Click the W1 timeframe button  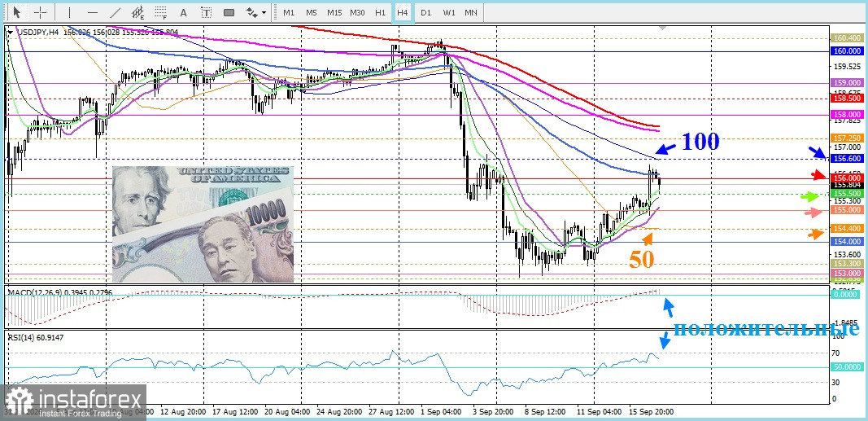pyautogui.click(x=449, y=12)
